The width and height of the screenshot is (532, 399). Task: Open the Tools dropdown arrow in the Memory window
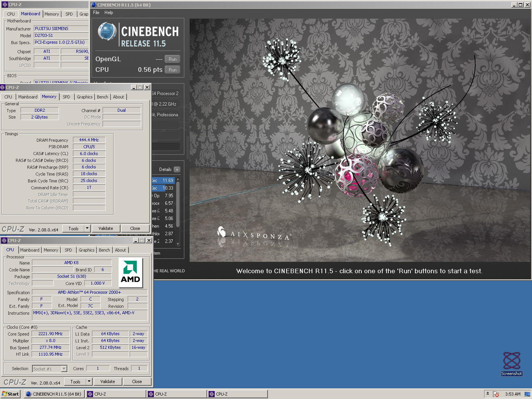point(87,228)
